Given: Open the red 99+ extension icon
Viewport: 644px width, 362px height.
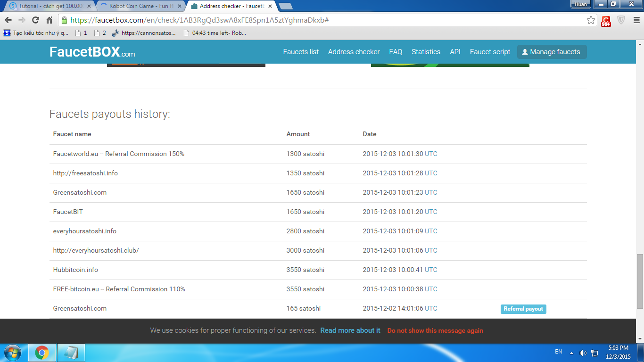Looking at the screenshot, I should [x=606, y=21].
